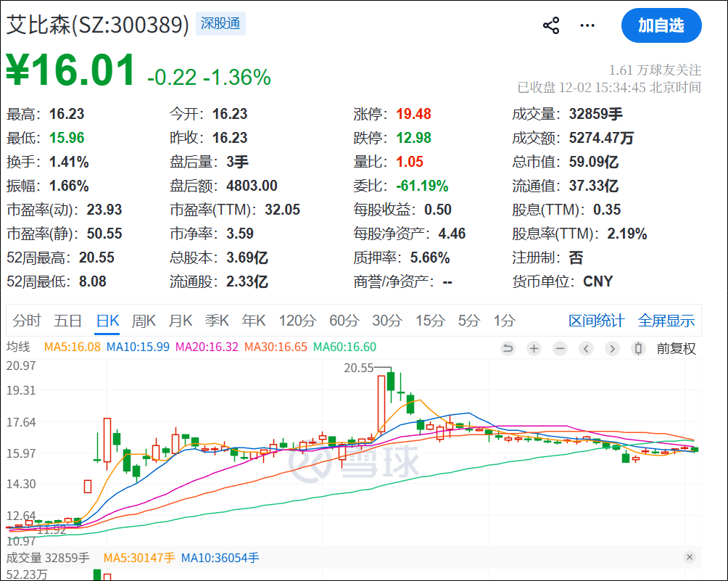Switch to the 5分 chart
728x581 pixels.
point(469,321)
